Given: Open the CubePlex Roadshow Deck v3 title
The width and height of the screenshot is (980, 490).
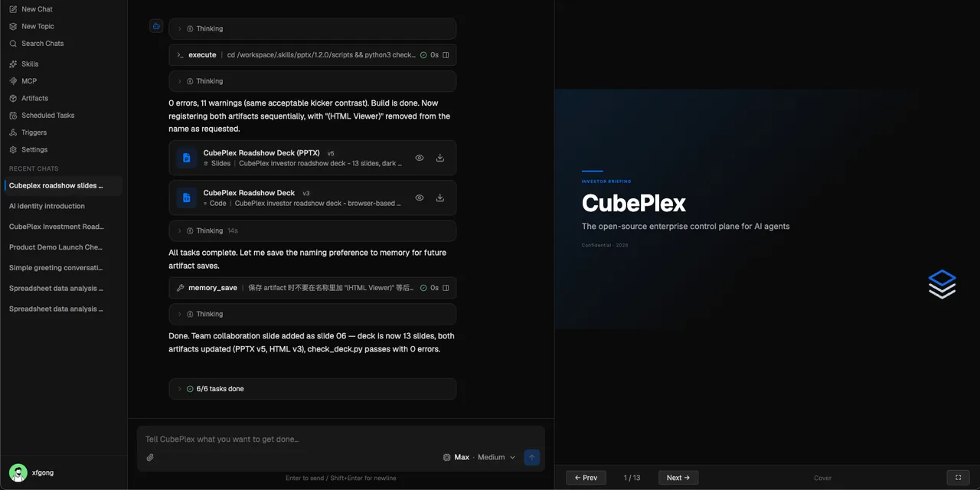Looking at the screenshot, I should point(249,193).
